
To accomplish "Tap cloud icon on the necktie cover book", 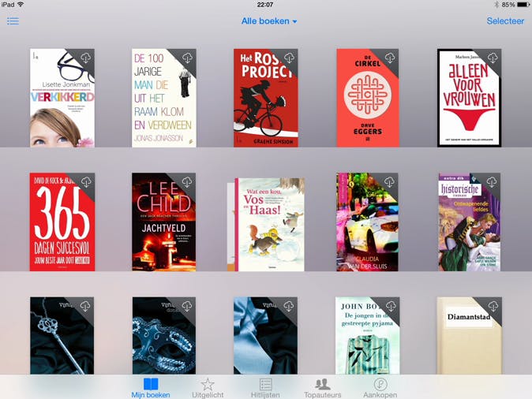I will coord(289,306).
